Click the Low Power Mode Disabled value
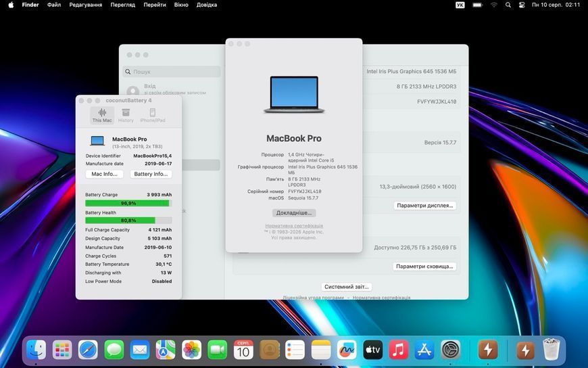 tap(162, 281)
